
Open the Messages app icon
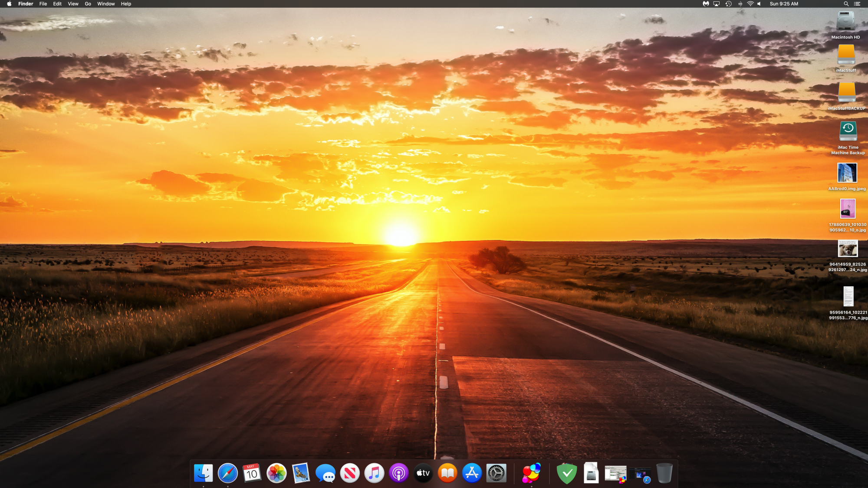point(325,473)
